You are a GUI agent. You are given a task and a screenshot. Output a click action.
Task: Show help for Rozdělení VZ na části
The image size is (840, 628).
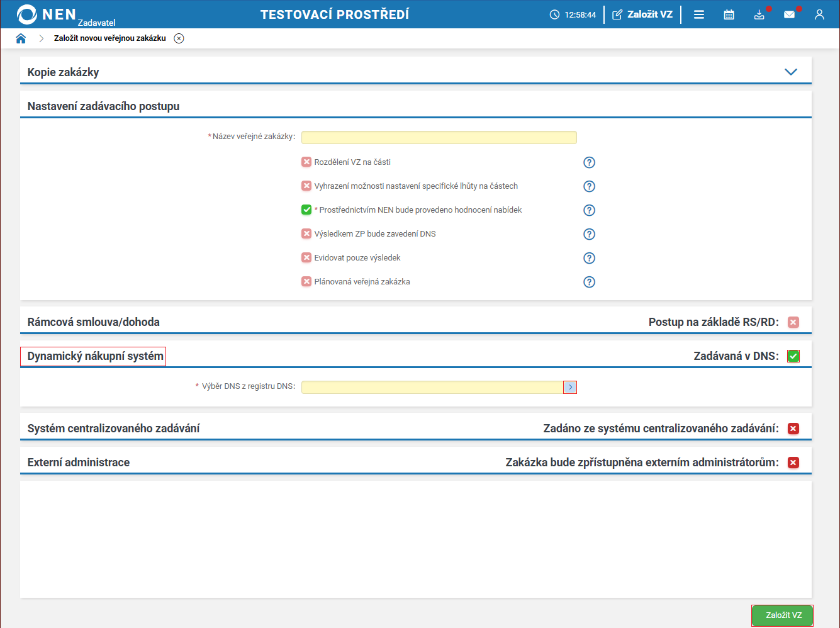[x=589, y=162]
